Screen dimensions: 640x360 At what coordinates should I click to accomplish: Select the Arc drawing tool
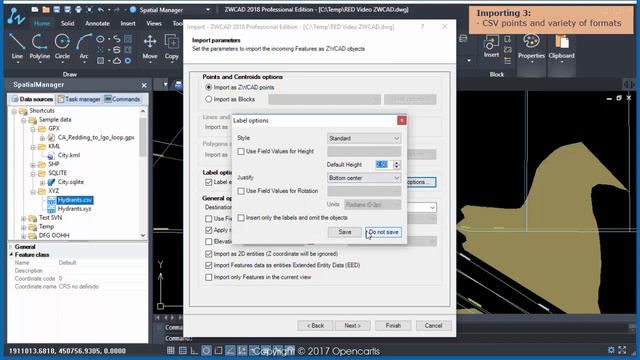84,47
